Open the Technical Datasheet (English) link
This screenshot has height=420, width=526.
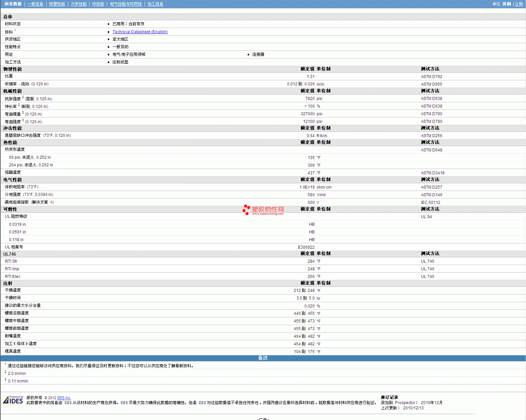pyautogui.click(x=140, y=32)
